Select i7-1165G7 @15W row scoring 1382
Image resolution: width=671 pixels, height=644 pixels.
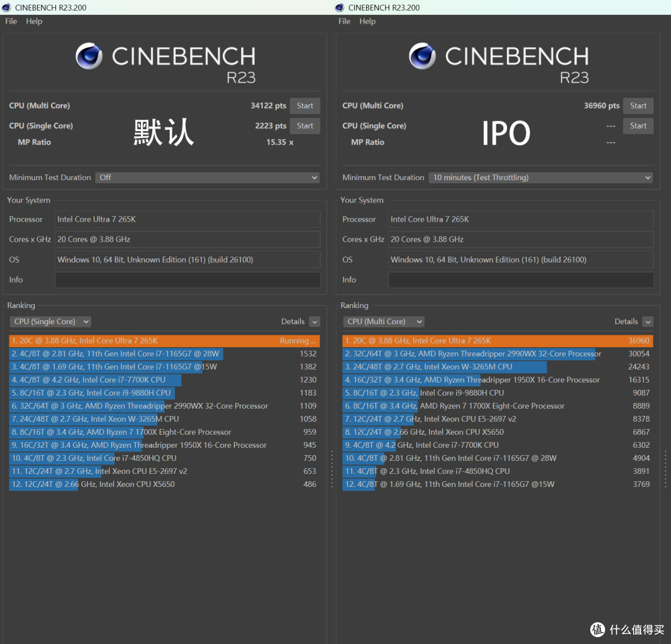pos(164,367)
